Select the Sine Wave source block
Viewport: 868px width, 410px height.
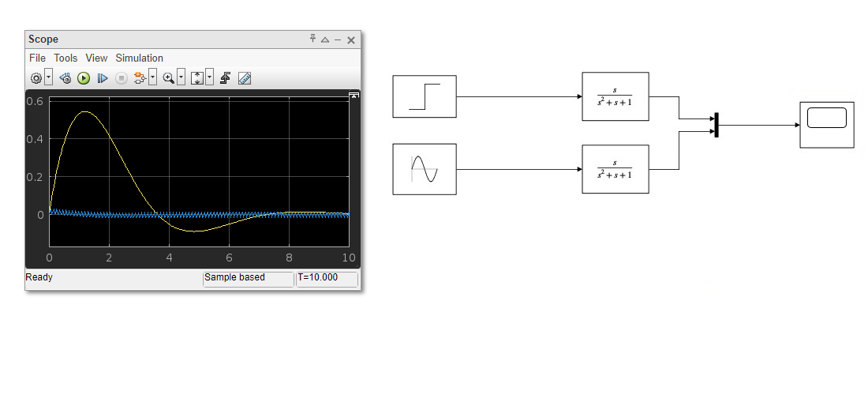click(425, 169)
